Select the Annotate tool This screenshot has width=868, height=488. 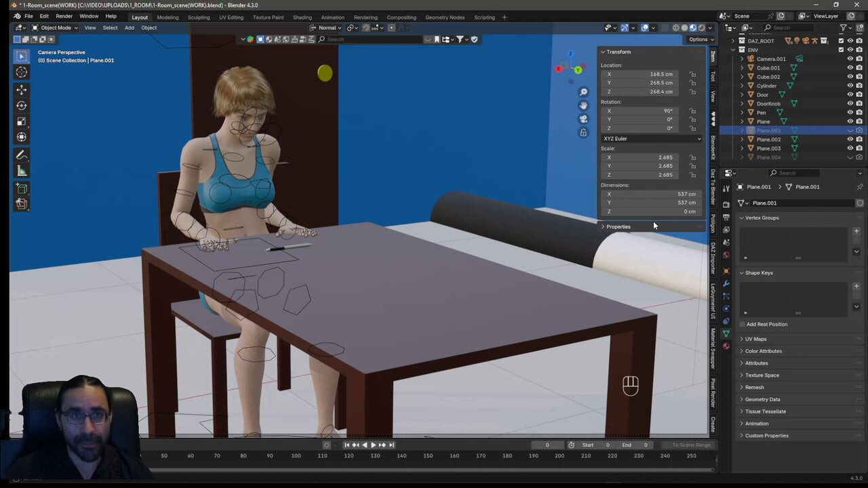22,155
